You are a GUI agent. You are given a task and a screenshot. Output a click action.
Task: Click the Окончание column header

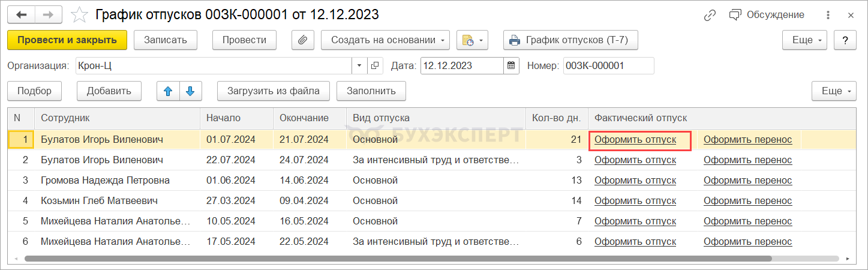pos(310,118)
